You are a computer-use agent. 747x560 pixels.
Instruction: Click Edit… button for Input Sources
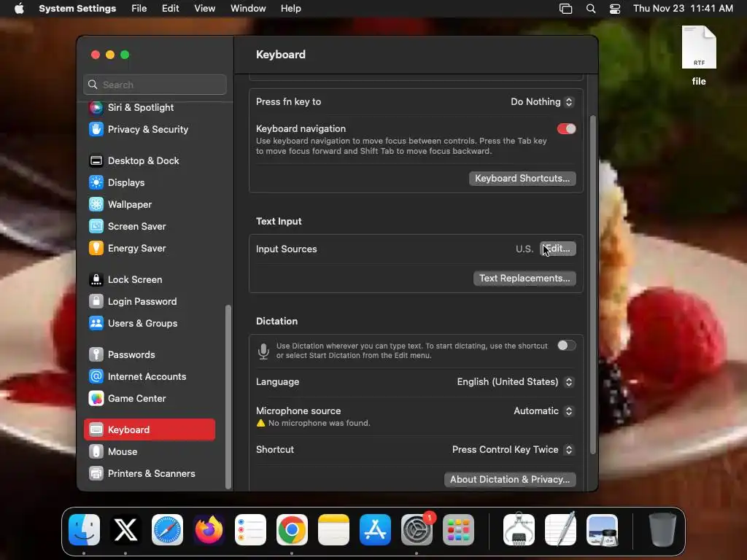click(x=558, y=249)
